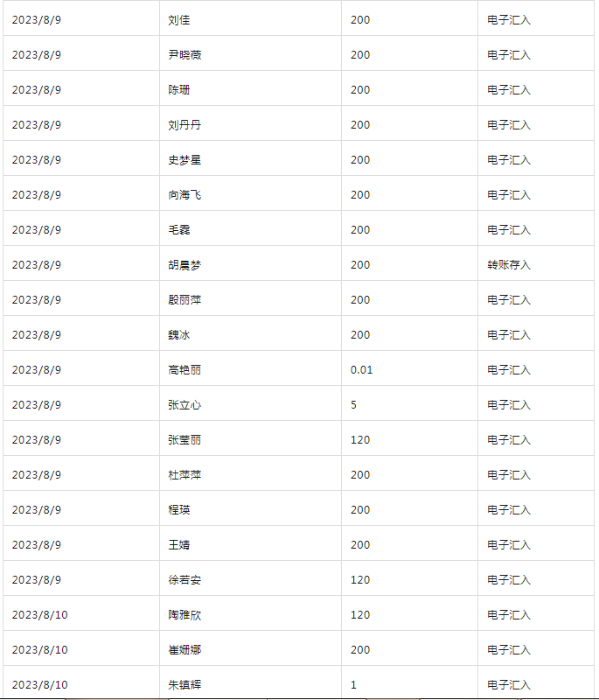This screenshot has width=599, height=700.
Task: Click the amount 5 in 张立心 row
Action: 353,405
